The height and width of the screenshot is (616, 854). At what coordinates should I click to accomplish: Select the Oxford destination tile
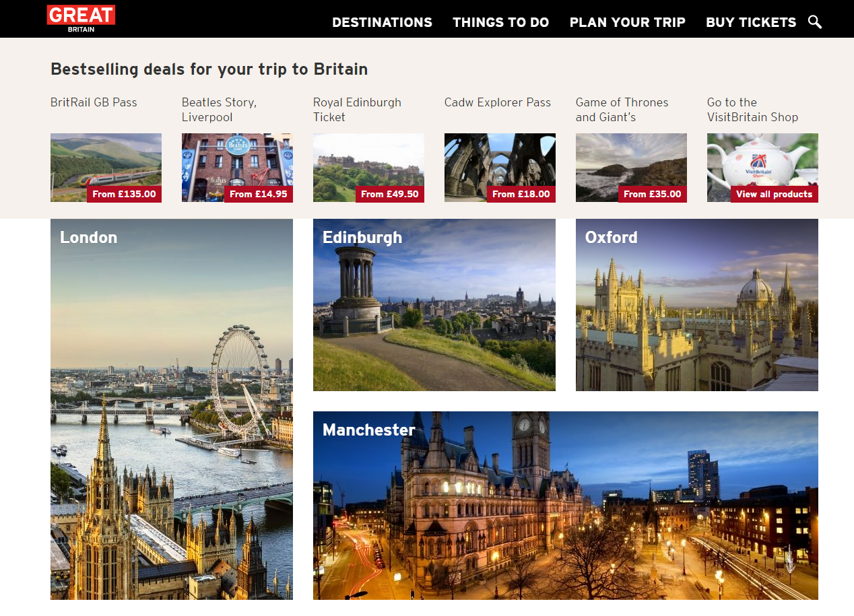click(697, 305)
